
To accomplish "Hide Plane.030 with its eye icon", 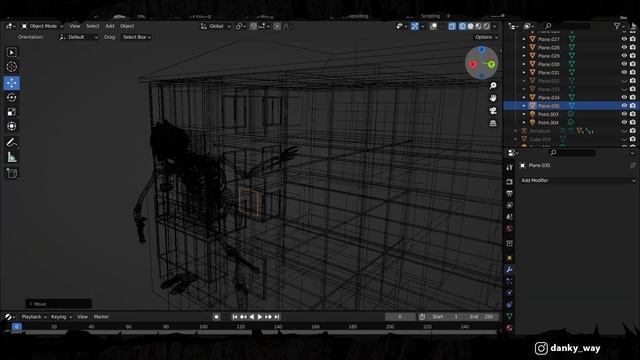I will pyautogui.click(x=624, y=64).
